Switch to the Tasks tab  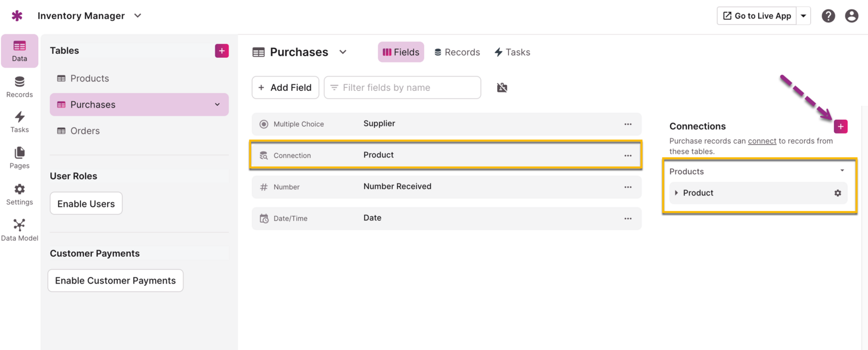[512, 52]
